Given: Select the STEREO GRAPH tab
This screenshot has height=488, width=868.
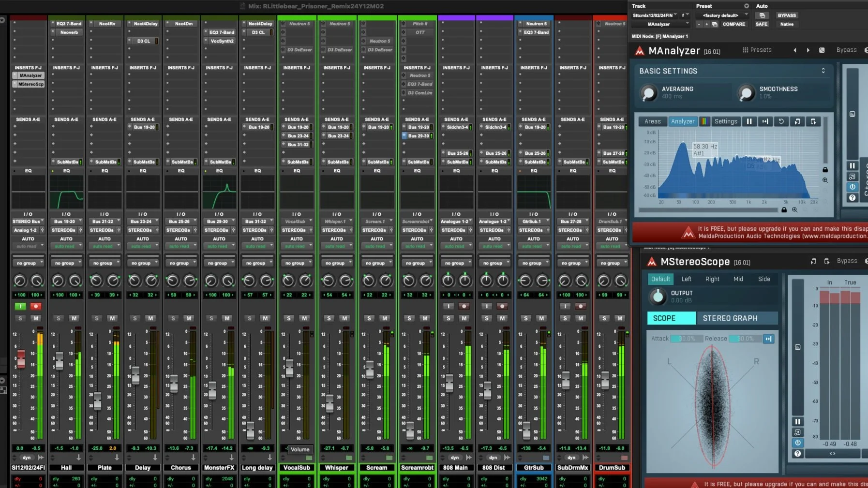Looking at the screenshot, I should click(737, 318).
